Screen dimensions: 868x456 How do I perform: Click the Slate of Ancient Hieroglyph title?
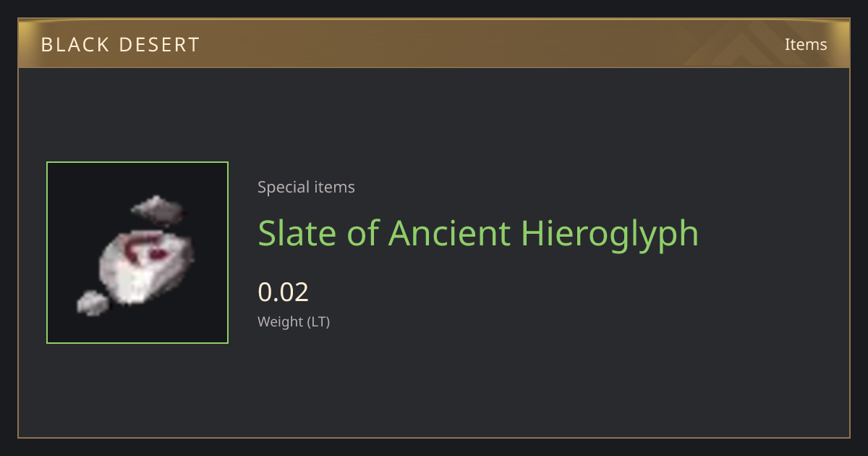click(x=478, y=233)
